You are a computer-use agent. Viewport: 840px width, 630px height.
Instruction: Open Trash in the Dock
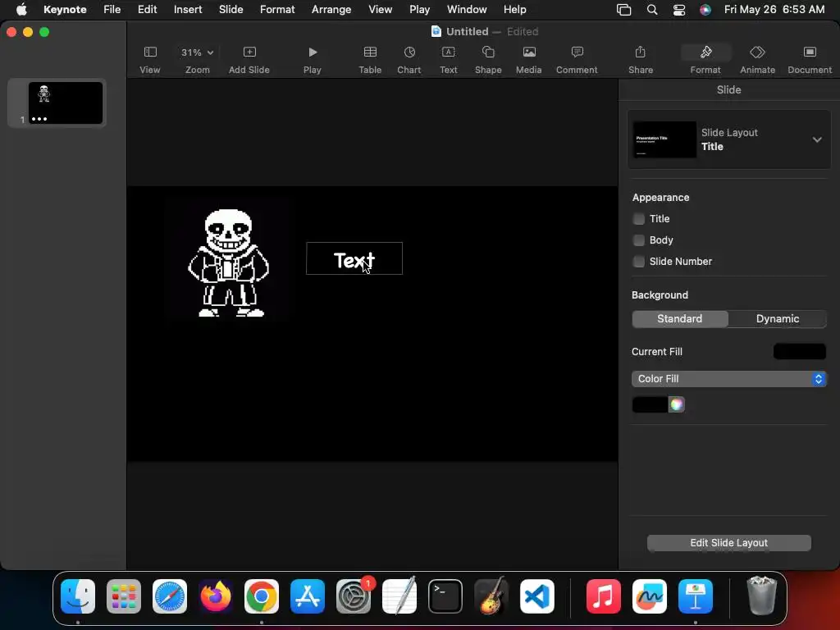click(761, 596)
